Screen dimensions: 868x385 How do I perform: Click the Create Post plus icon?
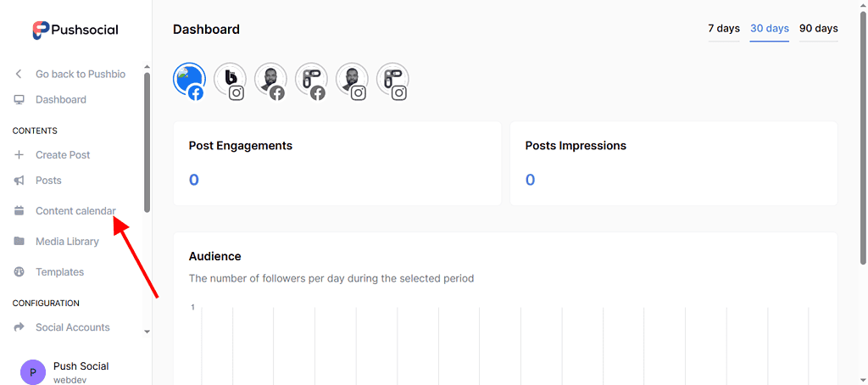tap(19, 155)
